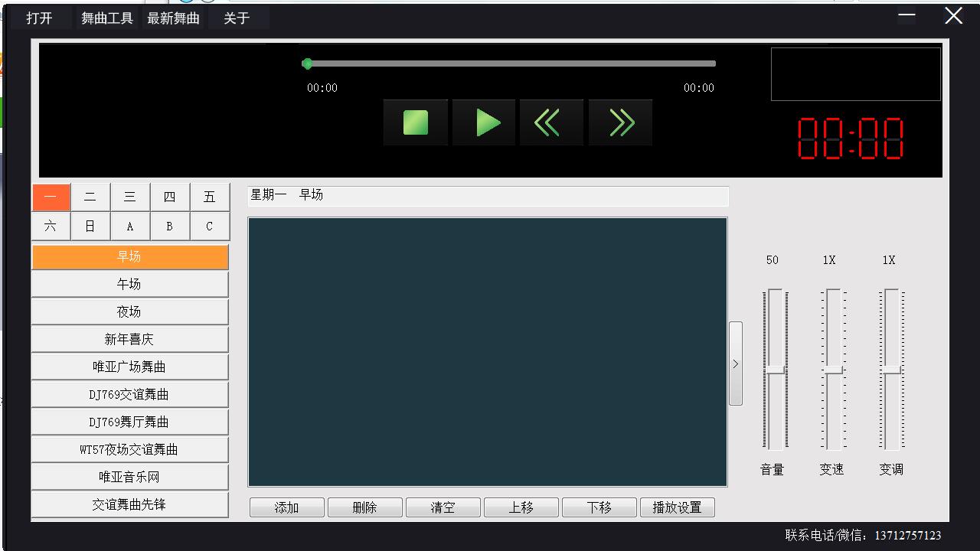Open the 添加 button to add songs

click(x=286, y=507)
